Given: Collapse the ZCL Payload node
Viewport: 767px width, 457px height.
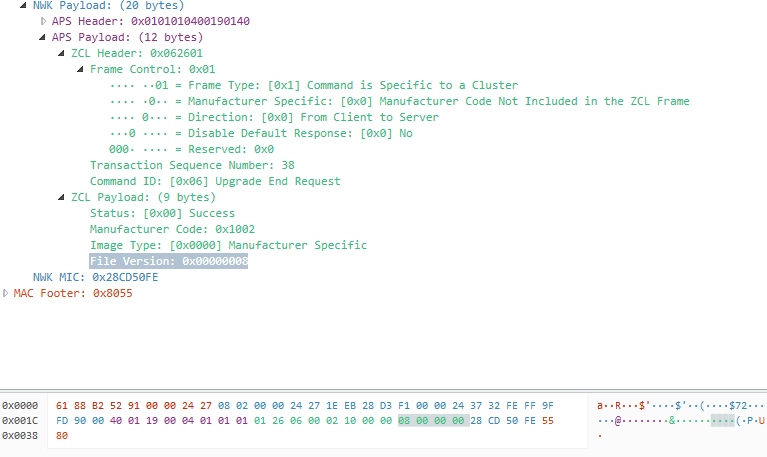Looking at the screenshot, I should pos(62,197).
